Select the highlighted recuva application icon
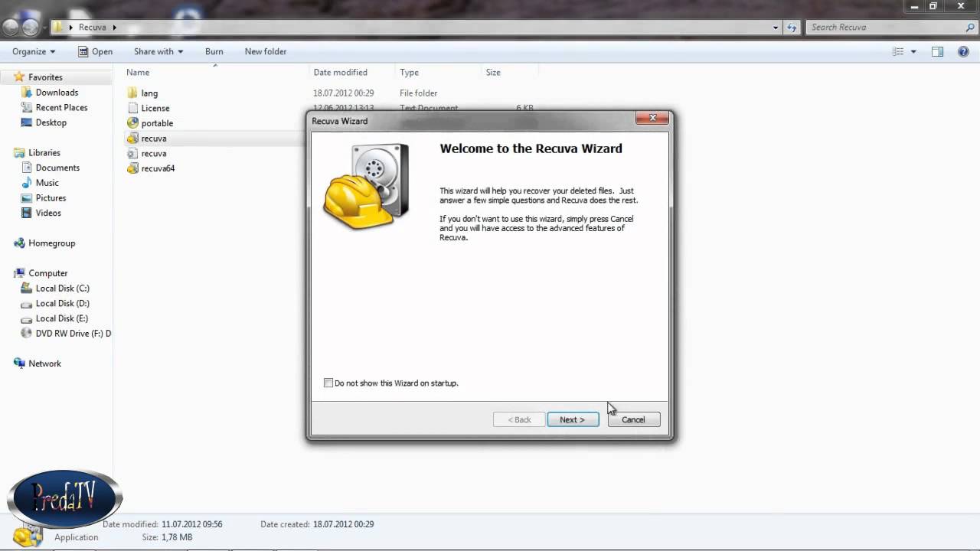 (x=133, y=138)
